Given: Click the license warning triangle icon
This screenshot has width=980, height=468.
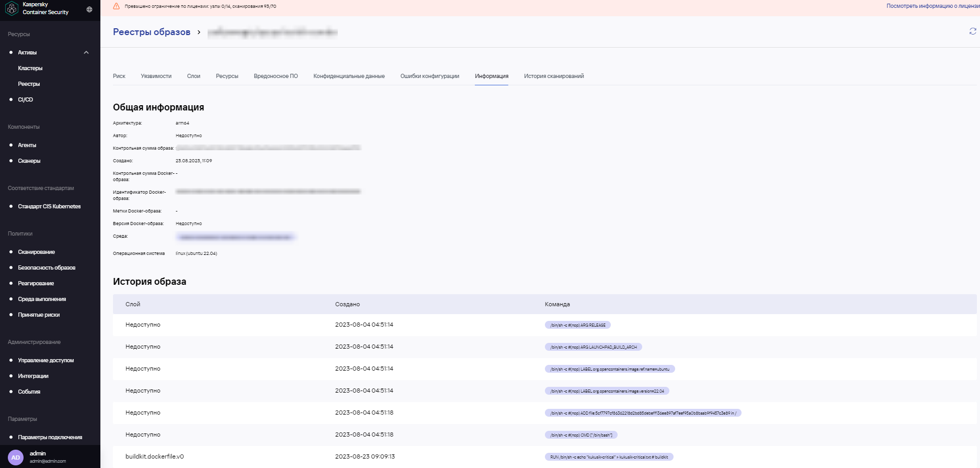Looking at the screenshot, I should pyautogui.click(x=117, y=6).
